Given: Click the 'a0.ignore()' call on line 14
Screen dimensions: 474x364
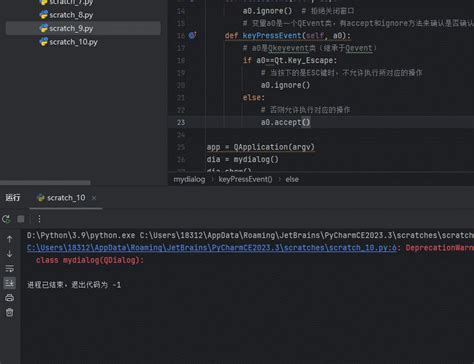Looking at the screenshot, I should tap(267, 11).
